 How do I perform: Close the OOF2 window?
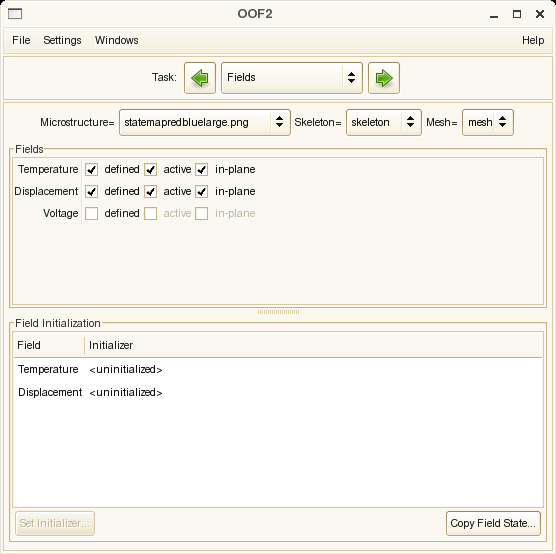pyautogui.click(x=540, y=14)
